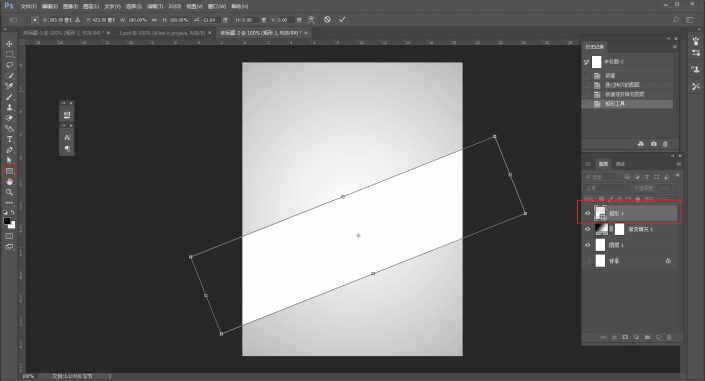Toggle the link width and height button

155,20
